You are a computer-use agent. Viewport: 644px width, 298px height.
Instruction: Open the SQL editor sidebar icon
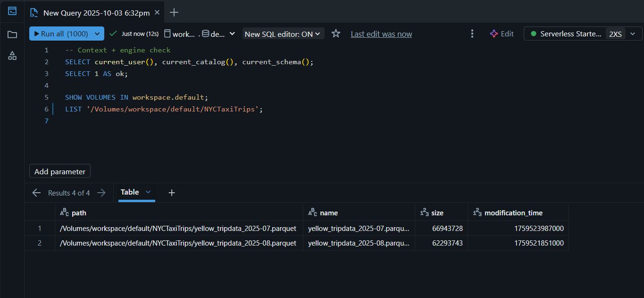(x=12, y=11)
